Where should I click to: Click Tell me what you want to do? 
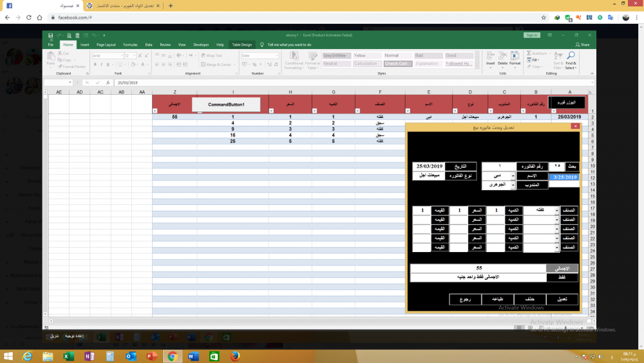(x=289, y=44)
